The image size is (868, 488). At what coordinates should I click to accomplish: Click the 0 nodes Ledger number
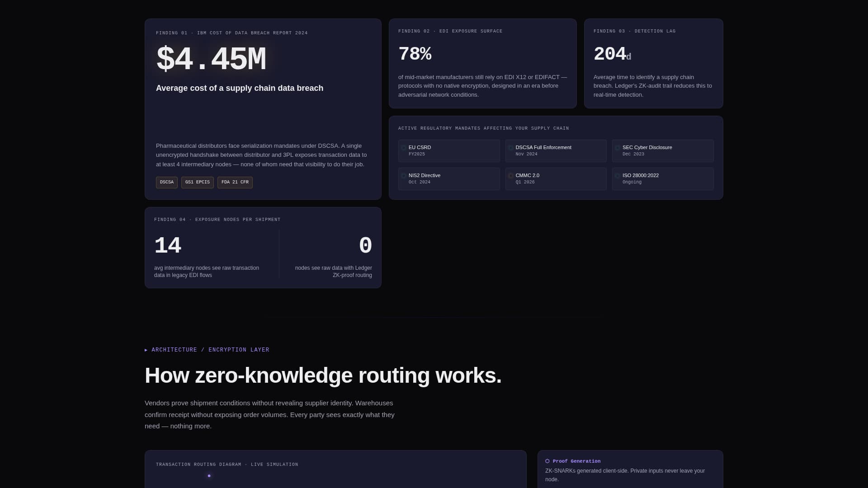tap(365, 246)
